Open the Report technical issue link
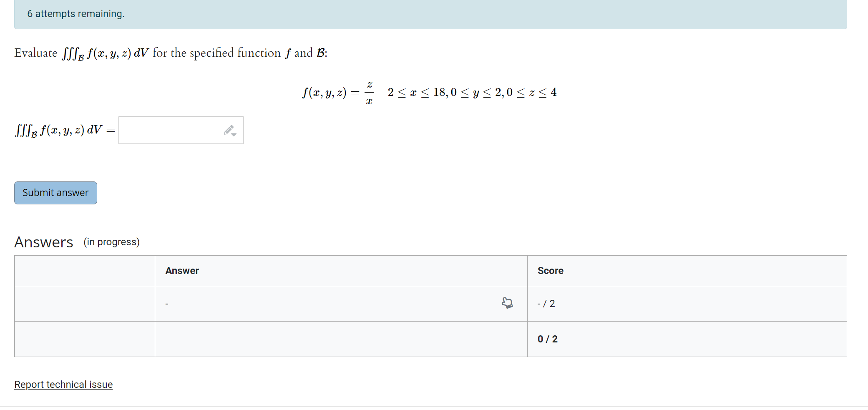 coord(63,384)
